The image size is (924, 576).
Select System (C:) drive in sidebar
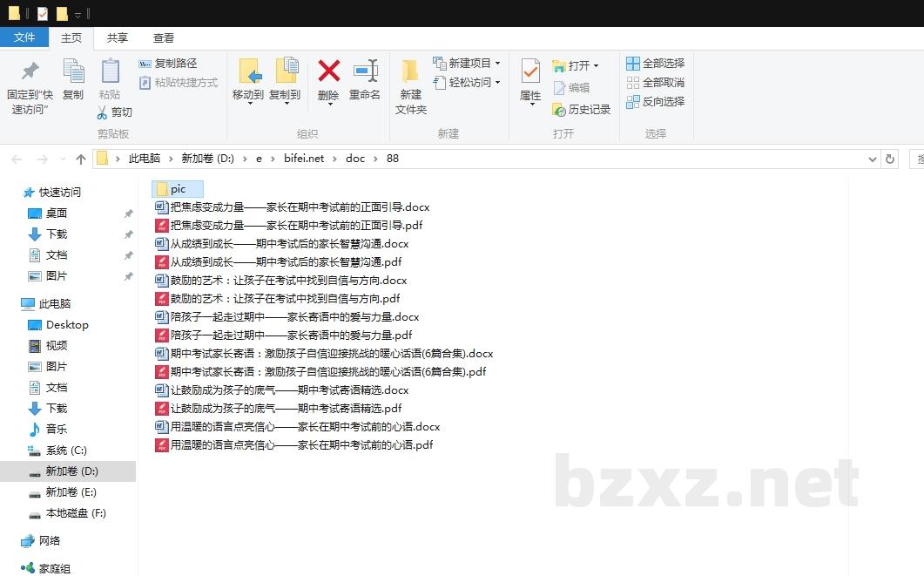66,451
